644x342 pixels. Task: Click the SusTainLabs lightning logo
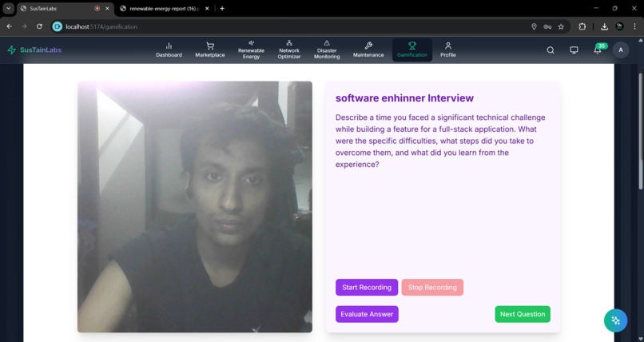34,50
